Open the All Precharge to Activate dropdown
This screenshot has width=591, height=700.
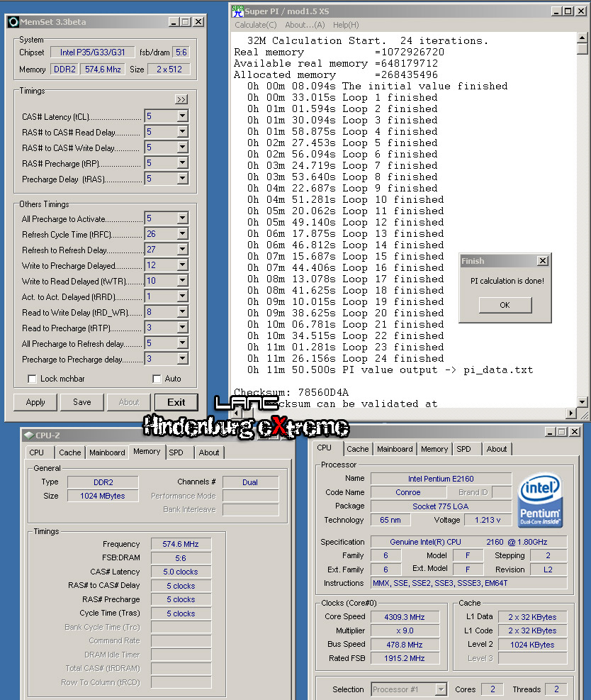click(x=182, y=218)
